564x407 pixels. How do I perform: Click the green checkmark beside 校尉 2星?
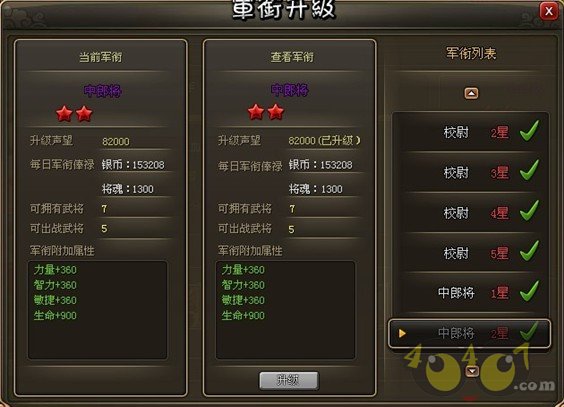coord(529,131)
